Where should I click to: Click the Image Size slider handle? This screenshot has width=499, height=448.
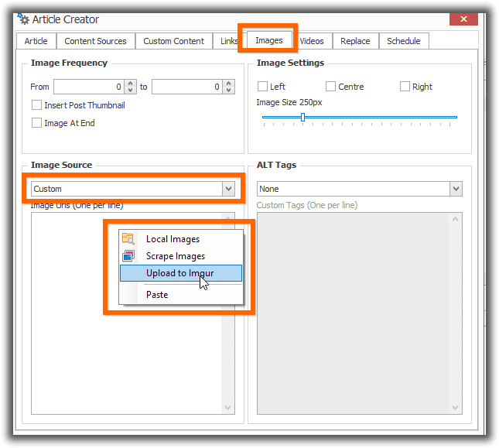click(x=302, y=117)
